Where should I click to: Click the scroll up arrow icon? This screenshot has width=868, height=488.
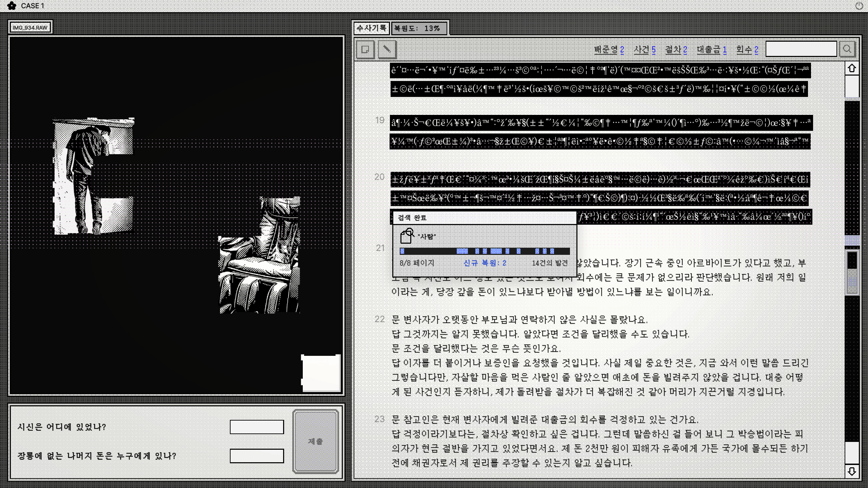(x=852, y=68)
